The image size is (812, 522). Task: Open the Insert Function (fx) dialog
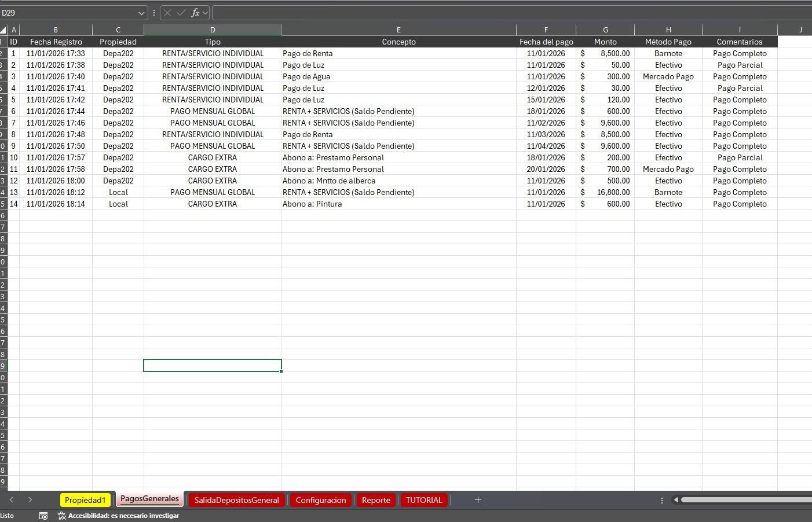tap(195, 12)
